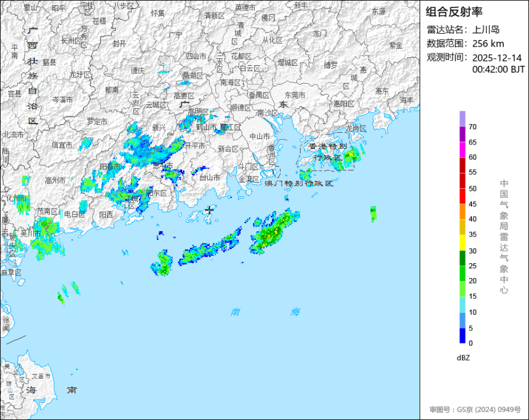The image size is (529, 420).
Task: Select the dark blue swatch between 0 and 5
Action: click(462, 336)
